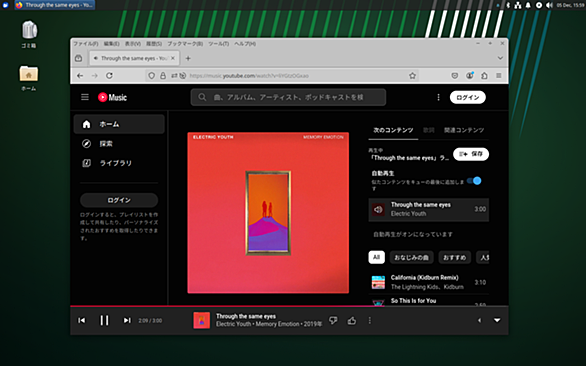This screenshot has width=586, height=366.
Task: Click the YouTube Music logo
Action: pos(112,97)
